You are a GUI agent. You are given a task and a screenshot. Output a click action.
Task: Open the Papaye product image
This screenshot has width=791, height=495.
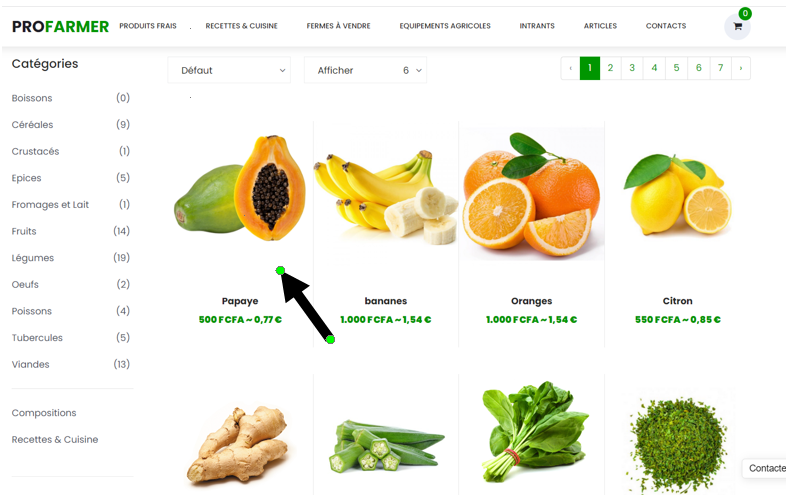point(240,188)
